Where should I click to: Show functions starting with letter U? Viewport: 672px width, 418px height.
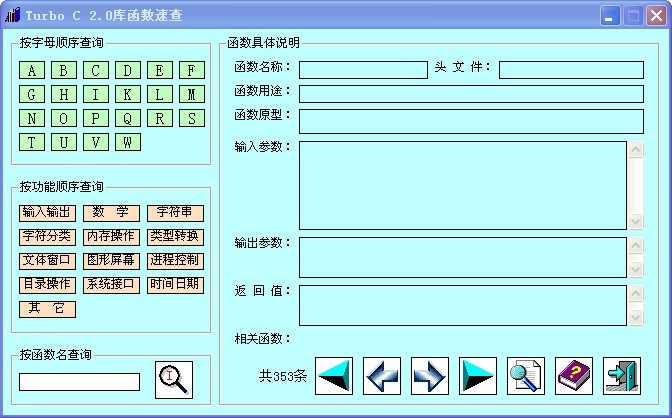(64, 142)
